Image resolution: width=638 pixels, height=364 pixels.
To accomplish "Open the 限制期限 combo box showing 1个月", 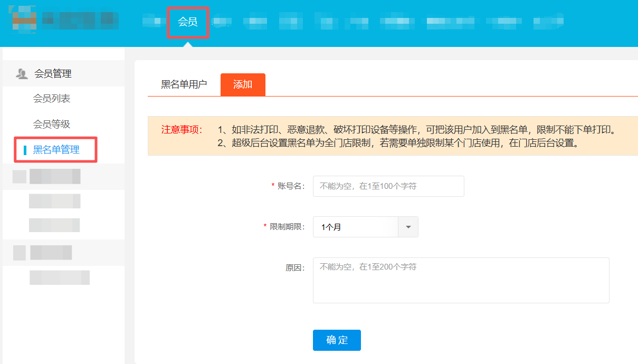I will coord(356,227).
